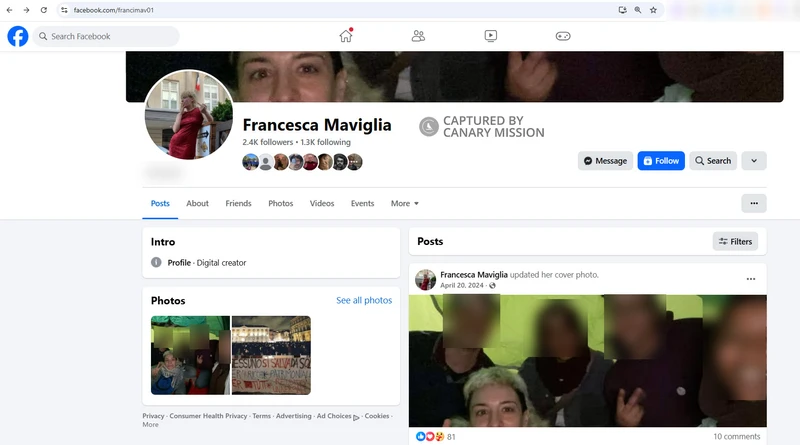Click the post author's small avatar
The width and height of the screenshot is (800, 445).
pyautogui.click(x=426, y=280)
